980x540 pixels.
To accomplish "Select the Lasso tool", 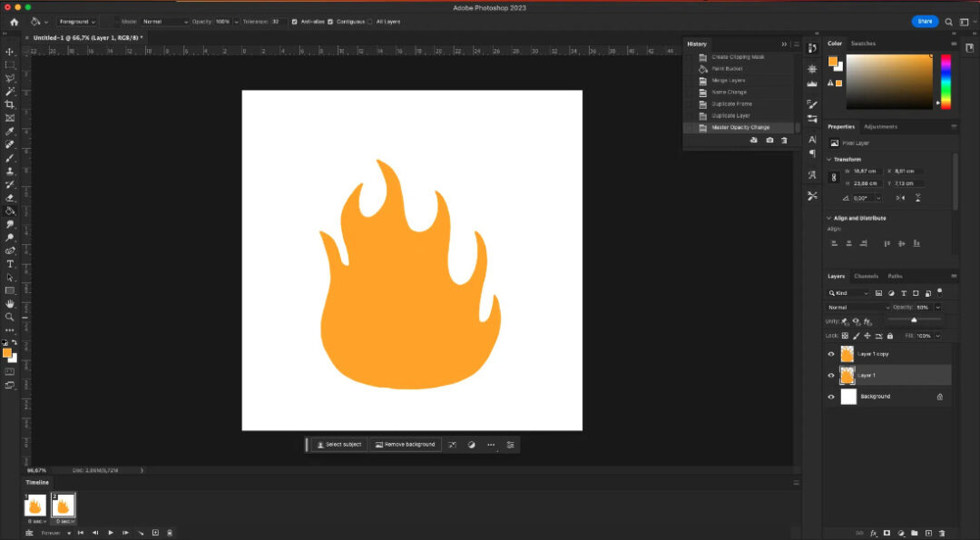I will 9,78.
